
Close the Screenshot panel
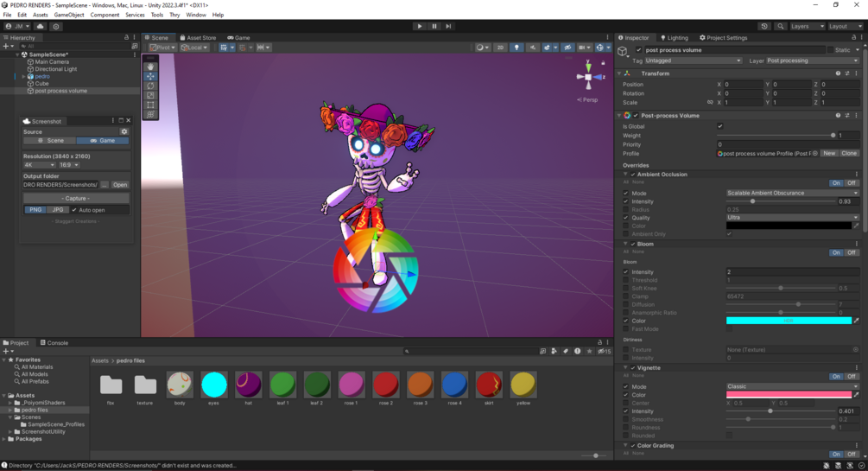pyautogui.click(x=129, y=120)
